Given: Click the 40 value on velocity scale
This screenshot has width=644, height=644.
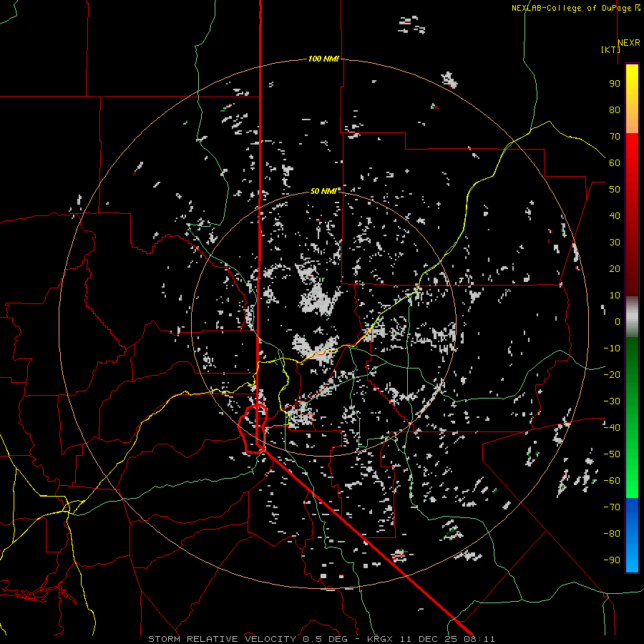Looking at the screenshot, I should pos(615,215).
